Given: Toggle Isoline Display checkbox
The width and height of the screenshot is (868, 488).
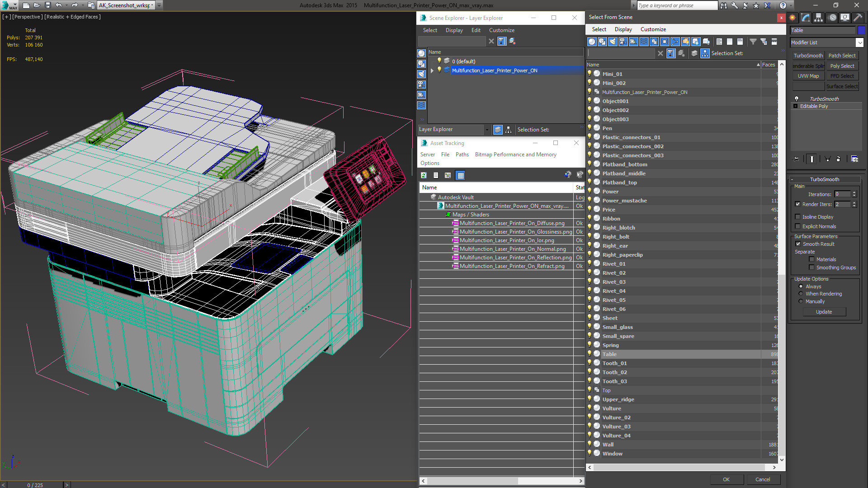Looking at the screenshot, I should [x=798, y=217].
